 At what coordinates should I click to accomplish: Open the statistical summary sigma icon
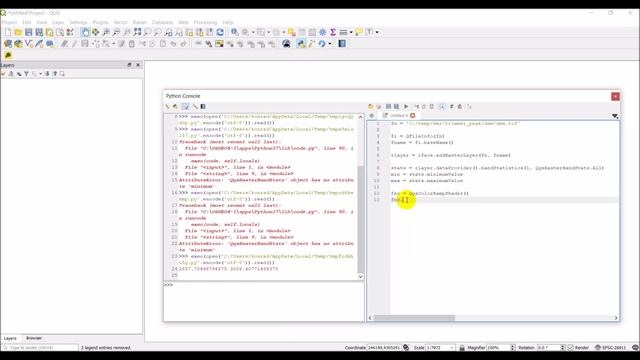(333, 32)
